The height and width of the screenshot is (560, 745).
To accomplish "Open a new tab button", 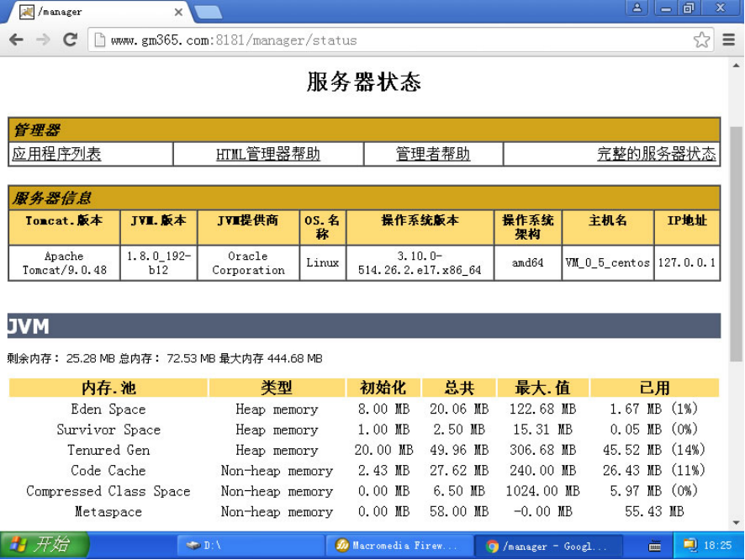I will pos(208,12).
